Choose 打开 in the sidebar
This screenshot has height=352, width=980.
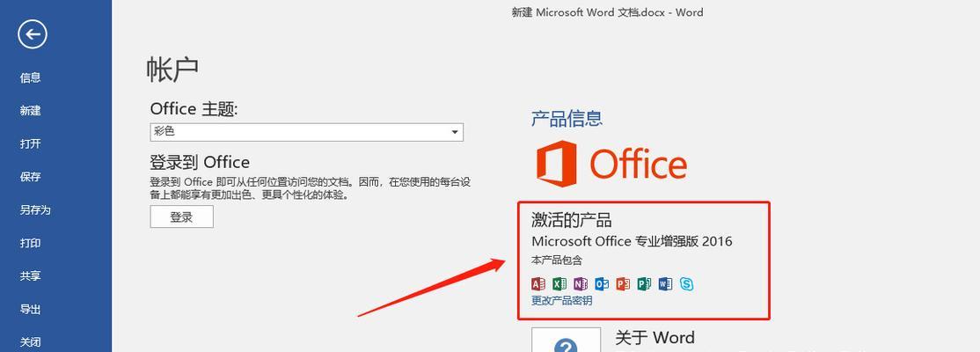(31, 143)
